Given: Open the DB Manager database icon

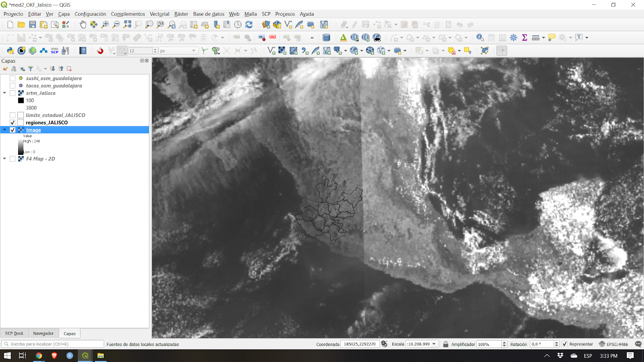Looking at the screenshot, I should click(326, 37).
